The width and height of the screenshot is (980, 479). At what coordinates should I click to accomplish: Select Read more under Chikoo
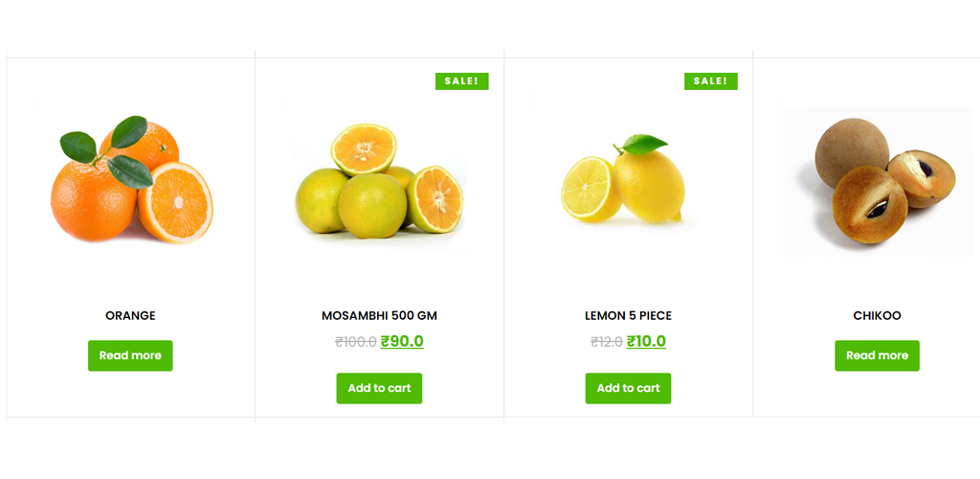click(x=877, y=355)
